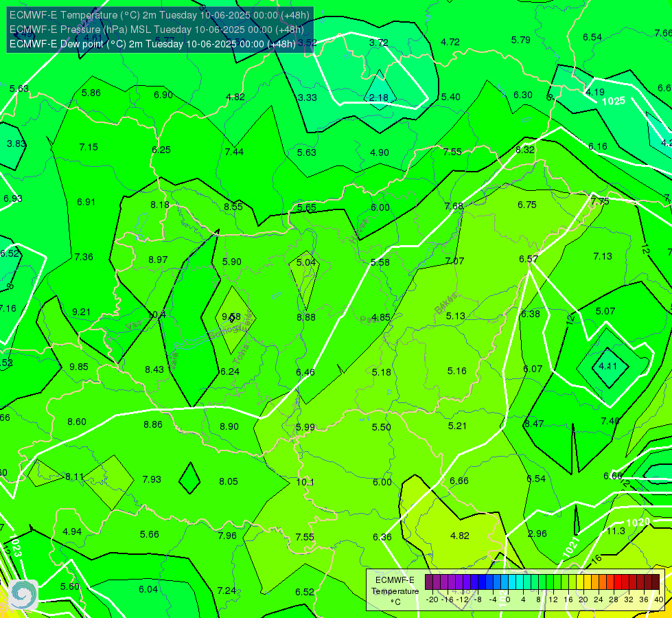Click the 5.86 dew point value
672x618 pixels.
click(91, 93)
